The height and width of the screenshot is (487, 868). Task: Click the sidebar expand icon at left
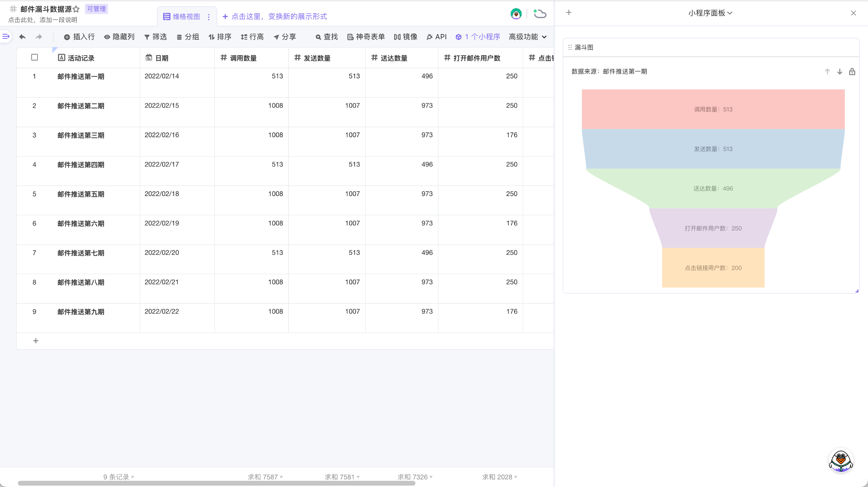coord(6,36)
